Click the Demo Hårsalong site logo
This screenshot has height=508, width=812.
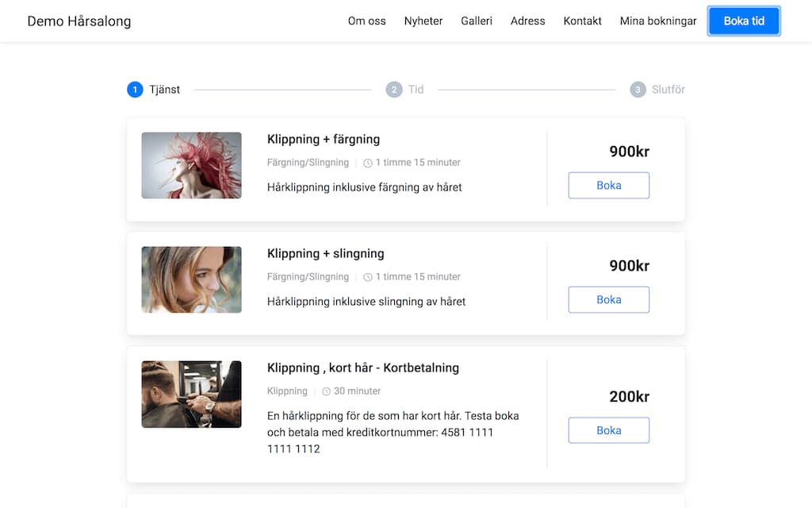tap(79, 21)
